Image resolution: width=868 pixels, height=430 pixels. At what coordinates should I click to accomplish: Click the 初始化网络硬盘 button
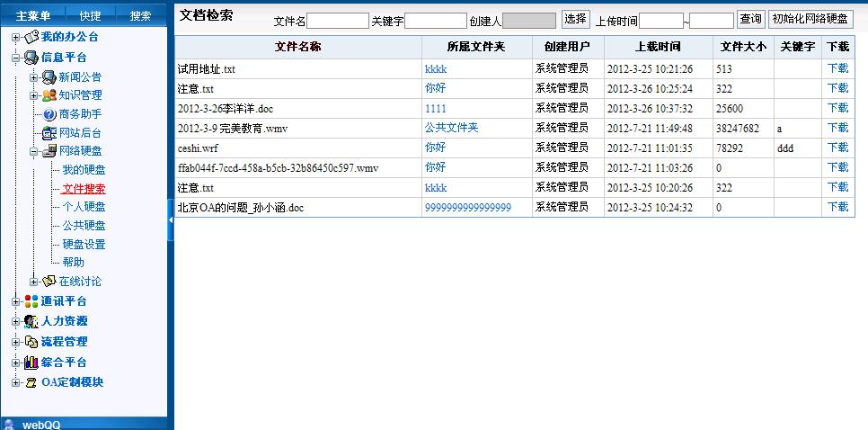click(810, 19)
